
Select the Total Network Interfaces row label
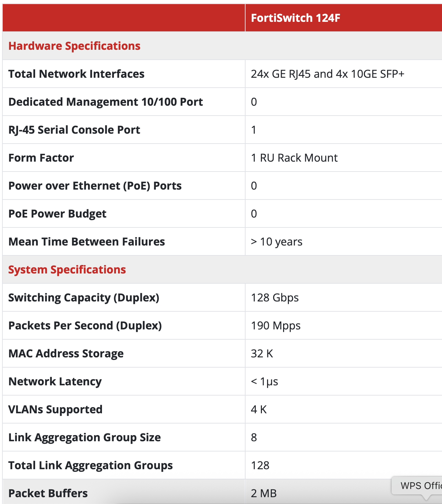point(76,74)
